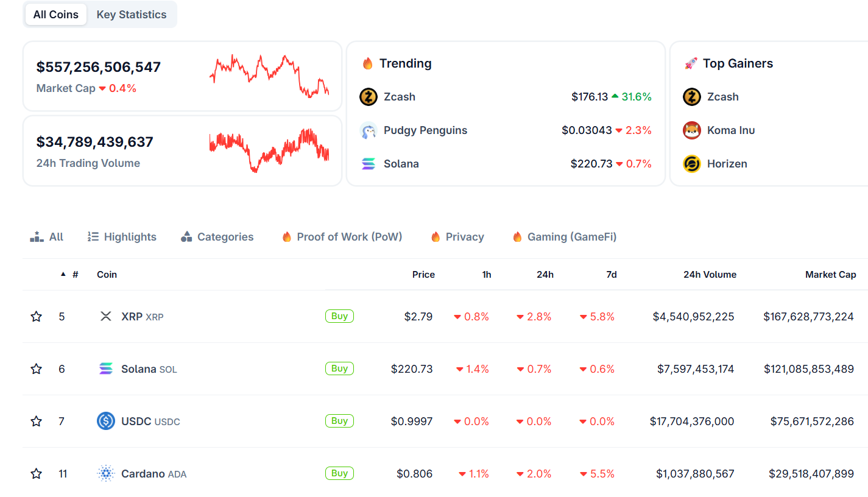This screenshot has height=497, width=868.
Task: Click the XRP logo in the table
Action: [106, 317]
